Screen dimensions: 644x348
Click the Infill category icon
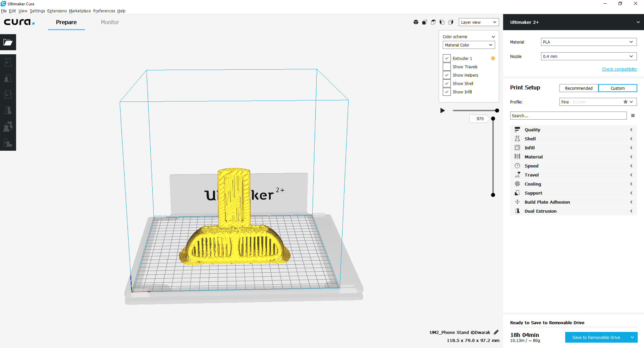coord(517,148)
